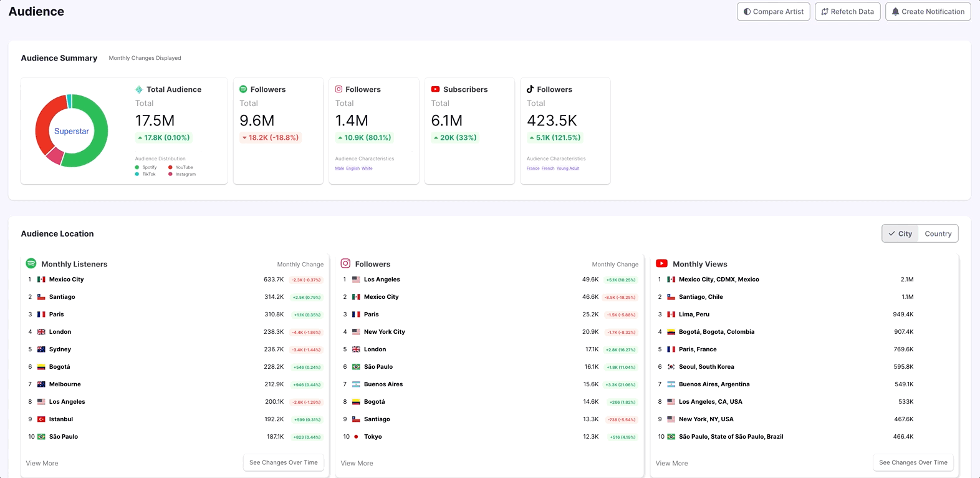Image resolution: width=980 pixels, height=478 pixels.
Task: Click the YouTube icon beside Monthly Views
Action: pos(662,264)
